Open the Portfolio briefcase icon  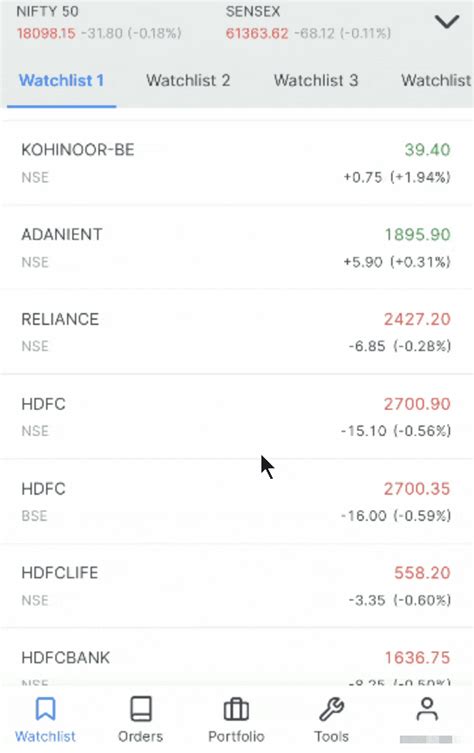tap(236, 709)
